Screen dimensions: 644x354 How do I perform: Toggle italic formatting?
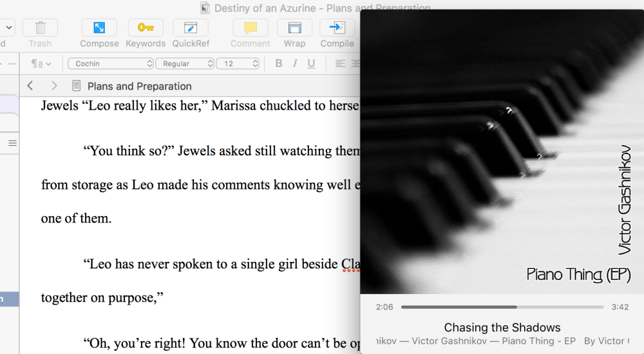[x=295, y=63]
